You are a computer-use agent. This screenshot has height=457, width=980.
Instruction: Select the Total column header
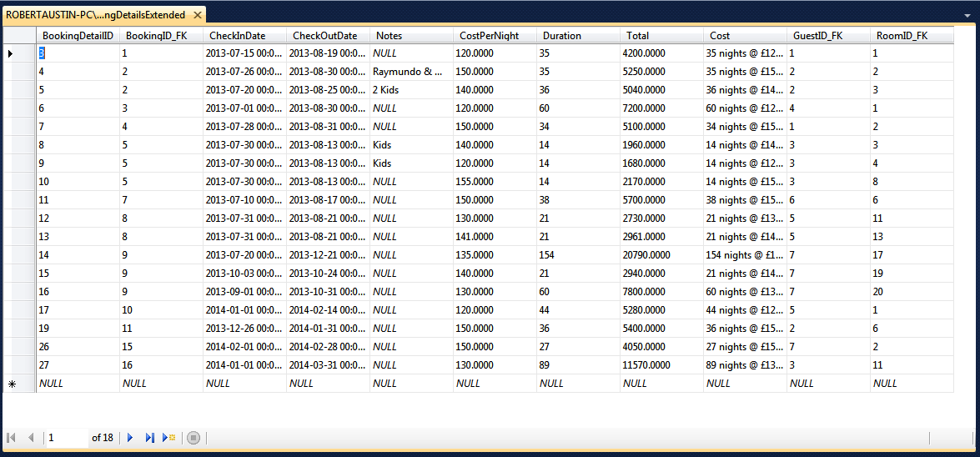coord(662,36)
